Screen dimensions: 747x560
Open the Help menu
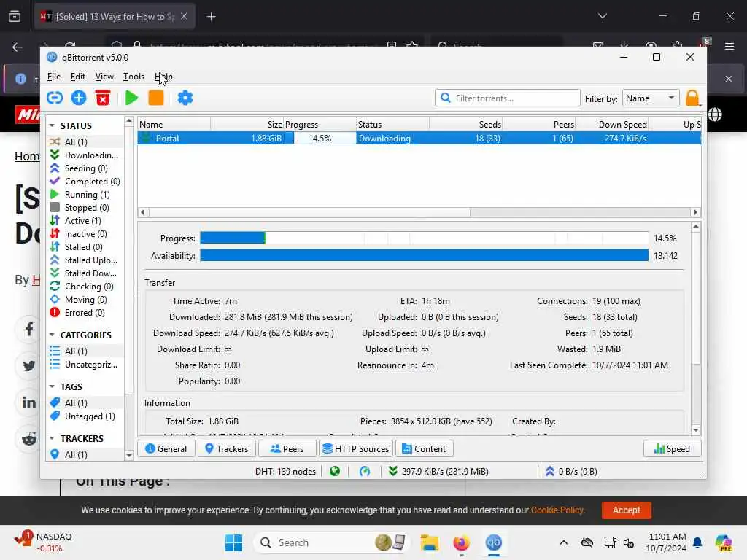click(x=163, y=77)
